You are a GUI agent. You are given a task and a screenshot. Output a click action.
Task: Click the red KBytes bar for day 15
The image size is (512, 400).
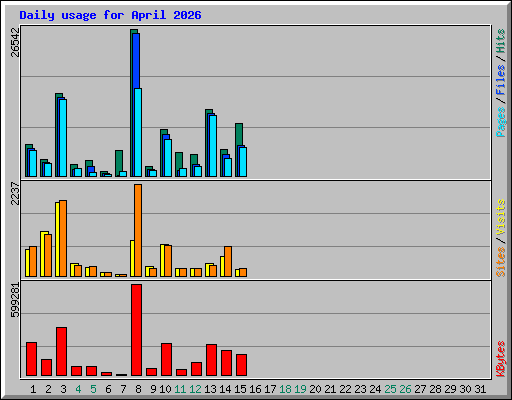[x=241, y=365]
